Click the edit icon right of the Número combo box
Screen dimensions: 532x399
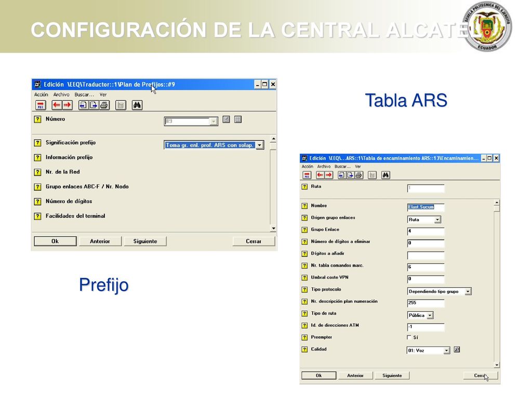point(227,119)
